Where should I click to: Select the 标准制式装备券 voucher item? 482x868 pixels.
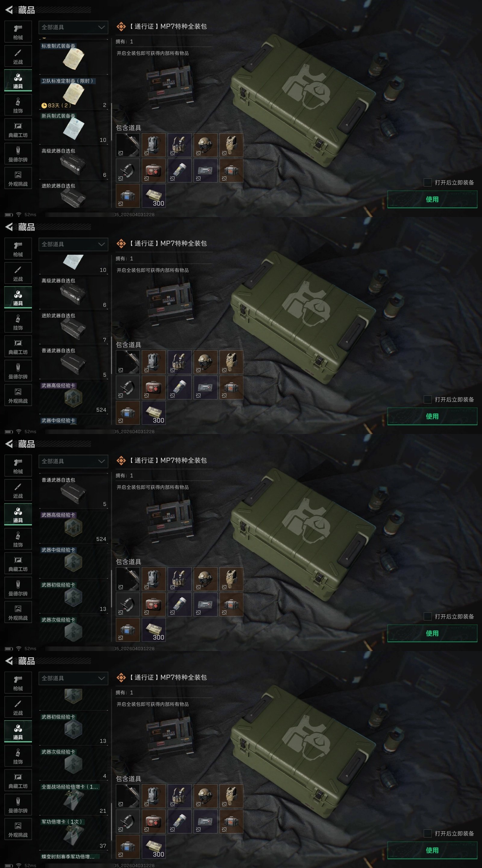[x=74, y=58]
